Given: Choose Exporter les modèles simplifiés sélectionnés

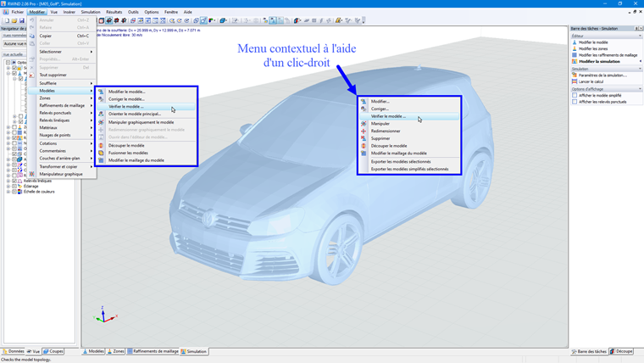Looking at the screenshot, I should pyautogui.click(x=408, y=169).
